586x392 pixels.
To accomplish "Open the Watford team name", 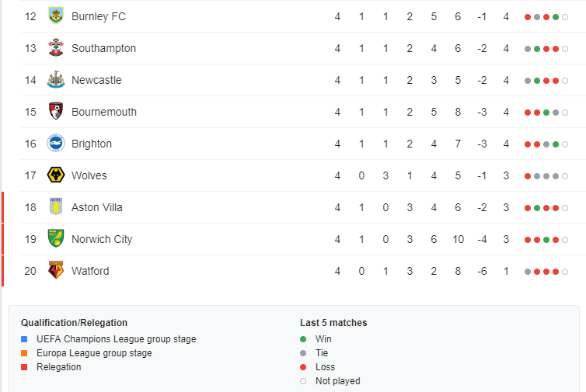I will pyautogui.click(x=90, y=271).
